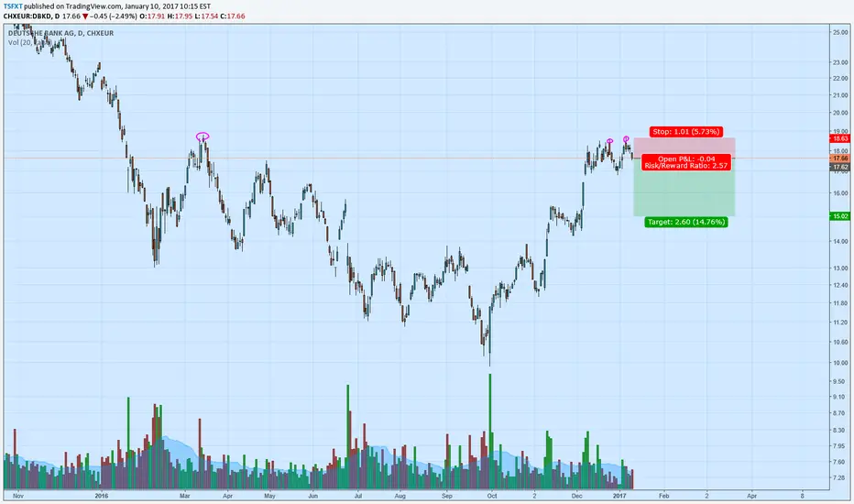Click the Oct label on time axis
Screen dimensions: 854x504
(492, 496)
